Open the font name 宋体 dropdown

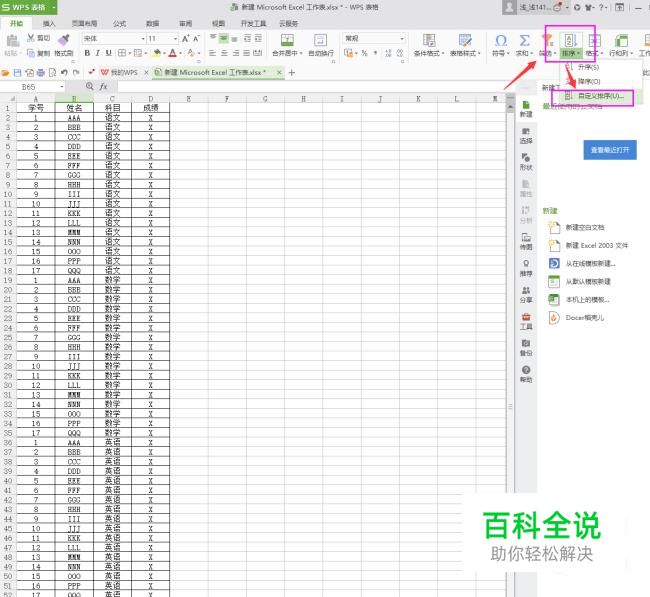pos(143,39)
